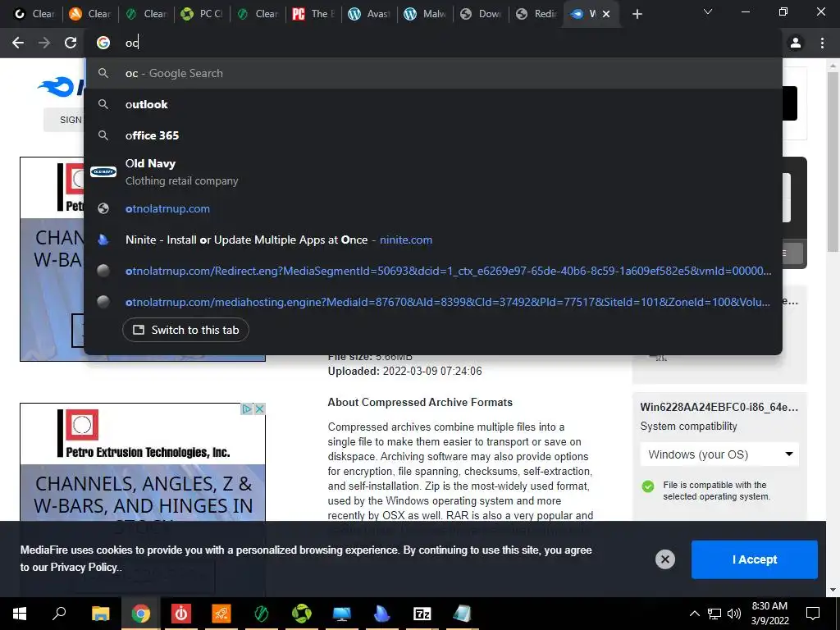
Task: Select the 'oc - Google Search' suggestion
Action: point(433,73)
